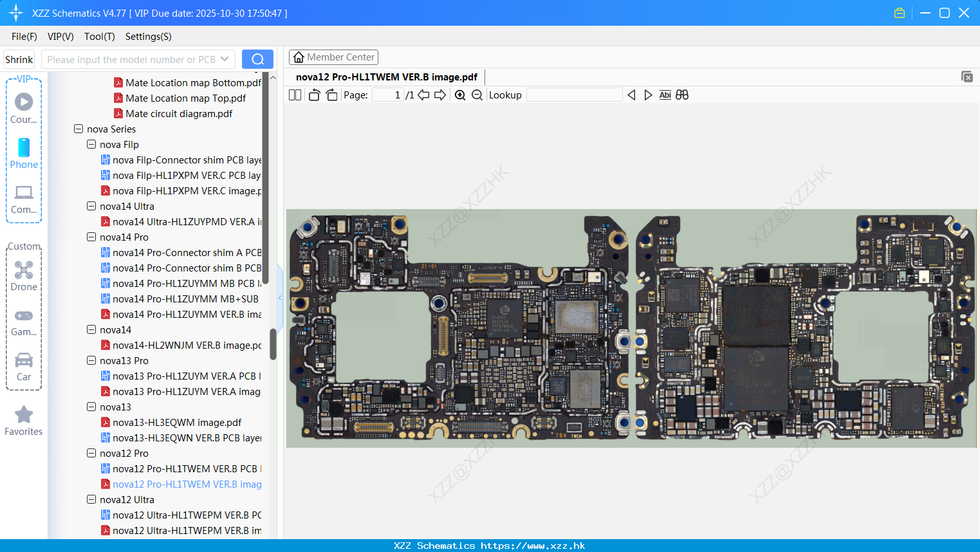Viewport: 980px width, 552px height.
Task: Open Member Center home button
Action: tap(333, 57)
